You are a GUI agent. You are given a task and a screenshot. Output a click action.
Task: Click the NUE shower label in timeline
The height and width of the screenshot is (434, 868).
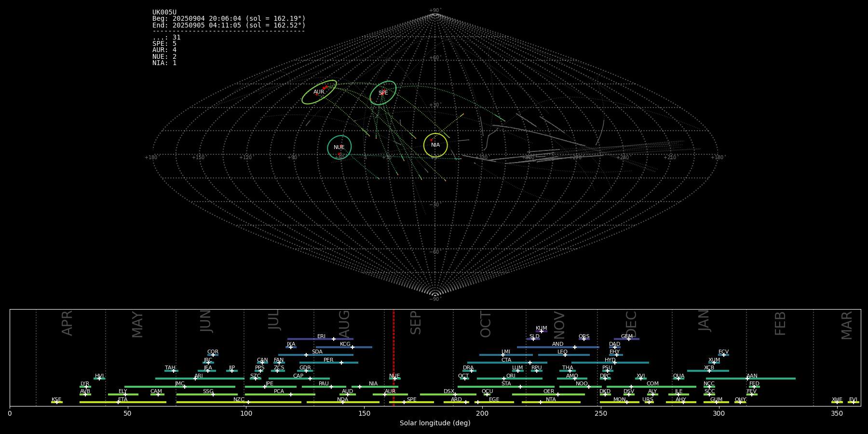[x=394, y=376]
